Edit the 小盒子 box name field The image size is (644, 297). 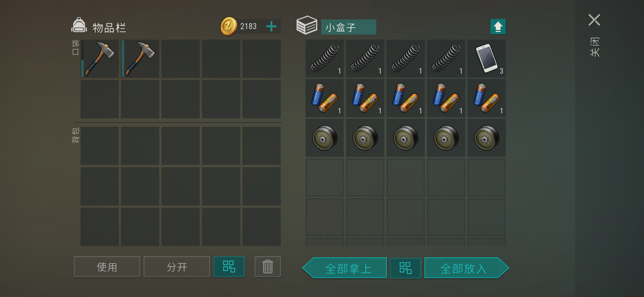click(348, 27)
